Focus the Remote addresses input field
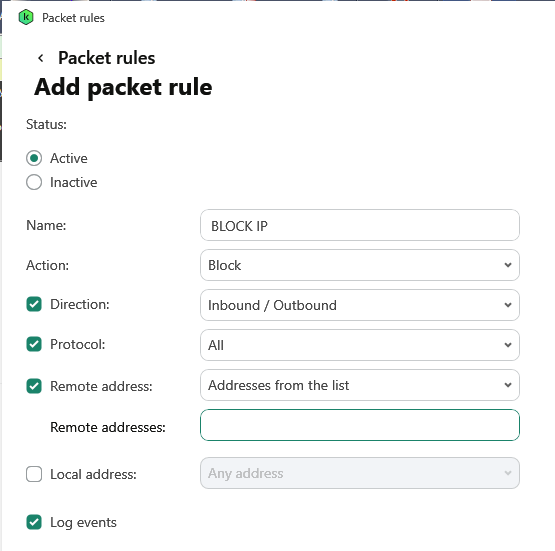Viewport: 555px width, 551px height. point(360,425)
